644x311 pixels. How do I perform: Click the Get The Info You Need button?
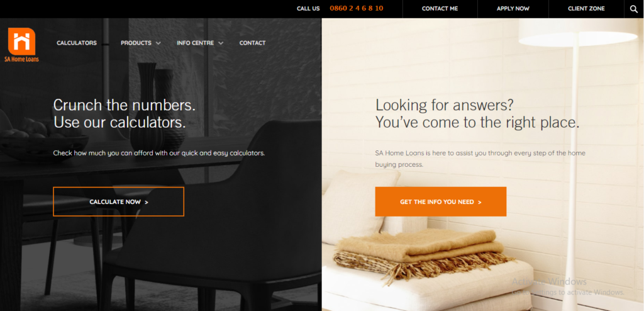tap(441, 201)
